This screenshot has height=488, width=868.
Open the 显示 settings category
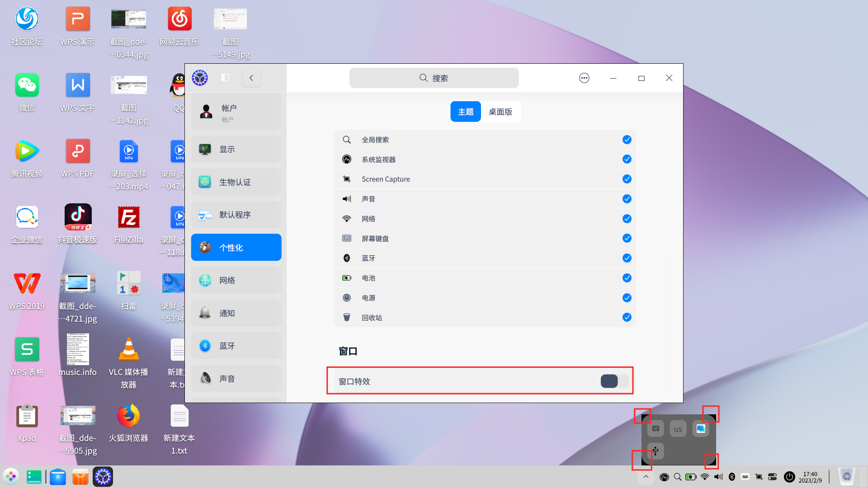click(236, 149)
